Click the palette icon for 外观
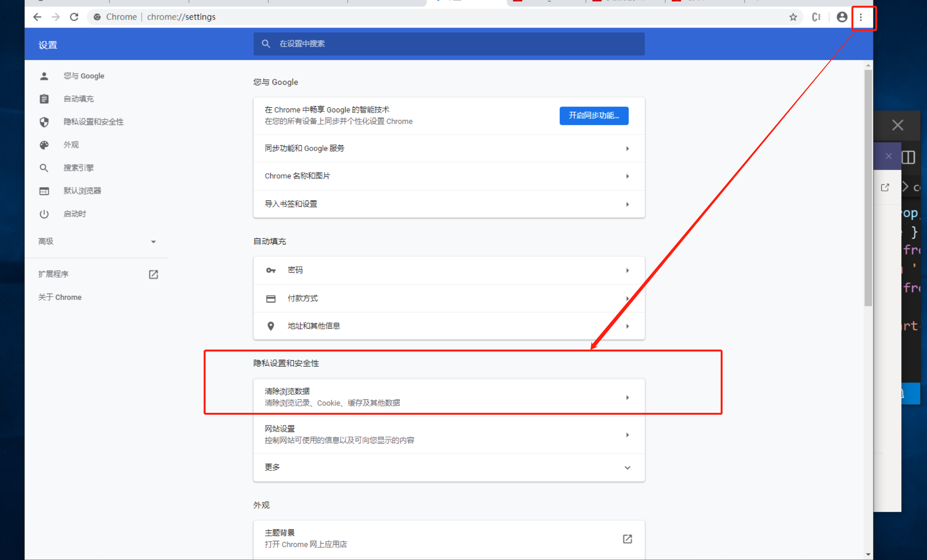Image resolution: width=927 pixels, height=560 pixels. tap(44, 145)
